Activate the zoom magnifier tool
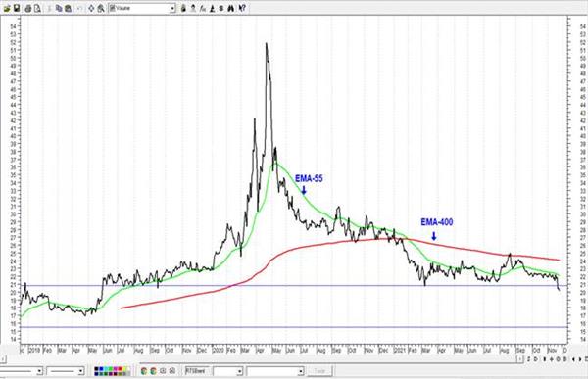The width and height of the screenshot is (588, 379). point(101,8)
